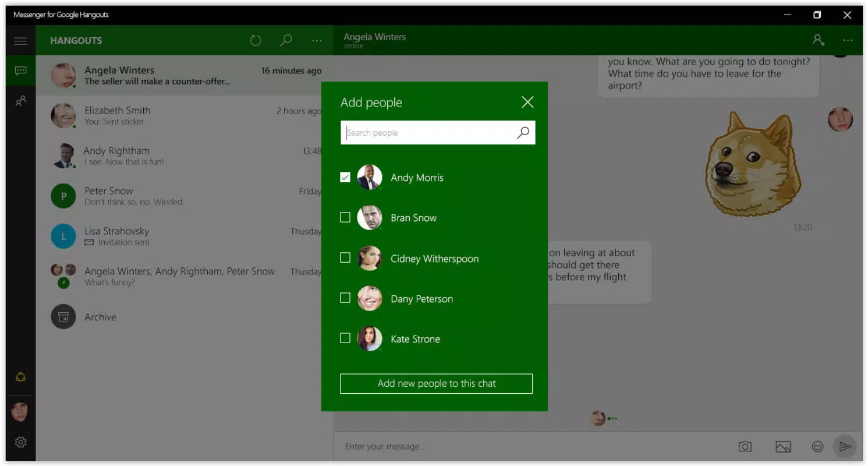This screenshot has width=868, height=466.
Task: Open the hamburger menu in the sidebar
Action: 21,41
